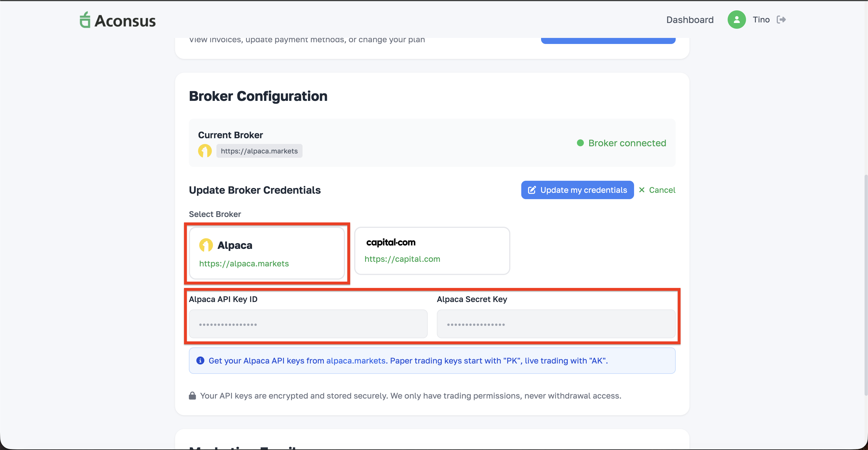Open the Tino profile menu
Viewport: 868px width, 450px height.
coord(761,20)
